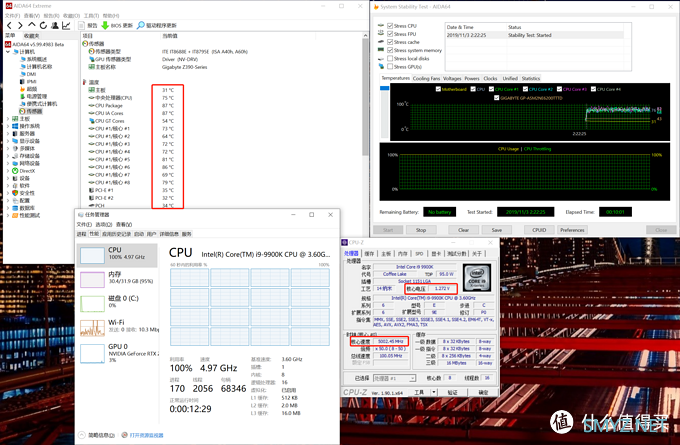Click 验证 button in CPU-Z
Screen dimensions: 680x445
[x=452, y=392]
